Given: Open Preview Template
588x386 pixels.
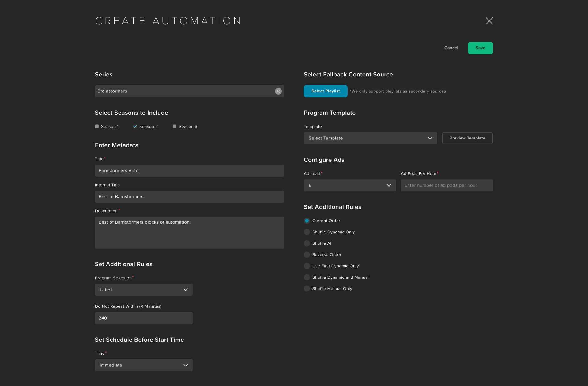Looking at the screenshot, I should click(467, 138).
